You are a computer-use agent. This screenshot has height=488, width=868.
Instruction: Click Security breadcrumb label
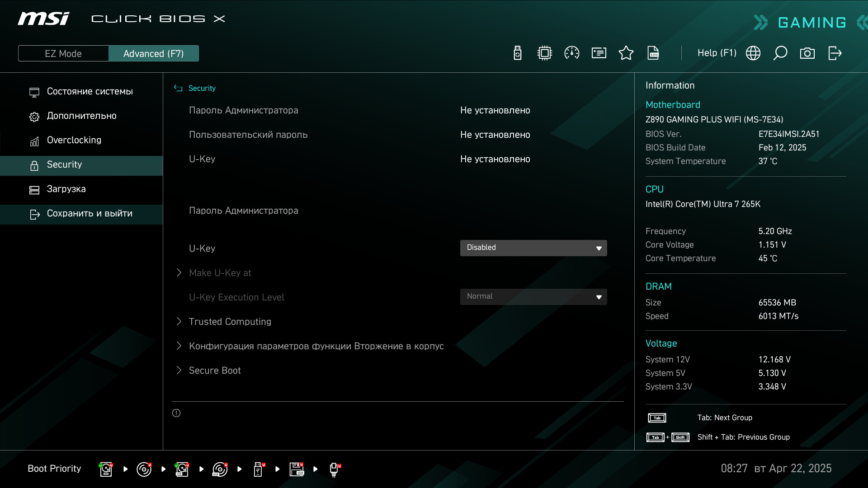tap(202, 88)
